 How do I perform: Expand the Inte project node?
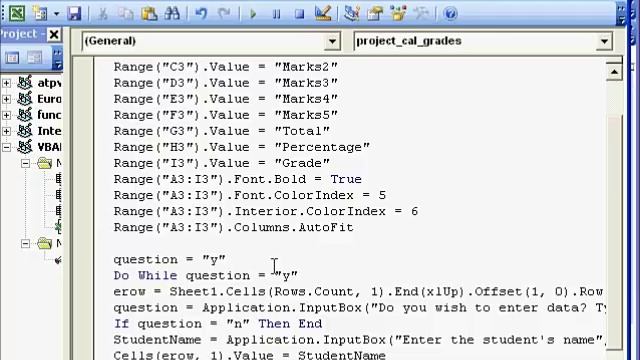pyautogui.click(x=6, y=131)
